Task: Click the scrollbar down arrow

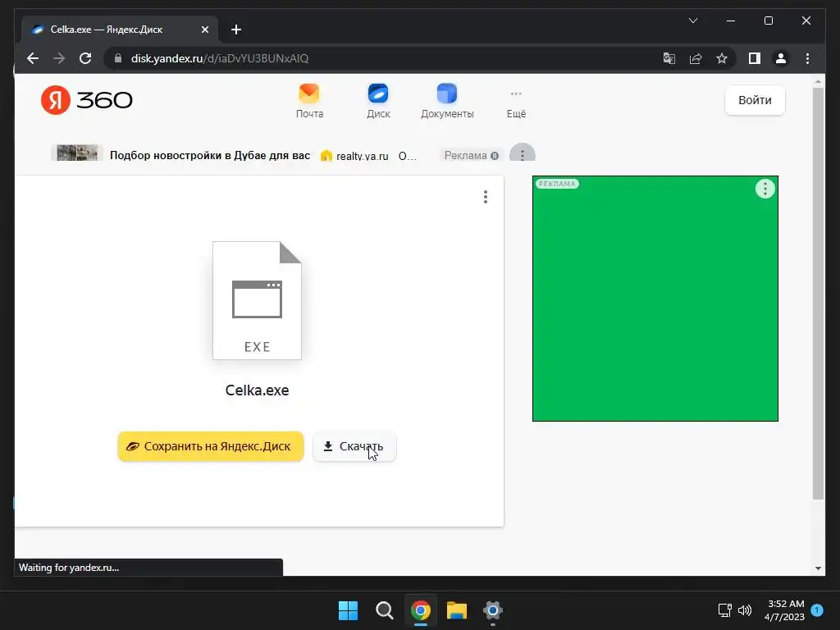Action: coord(818,568)
